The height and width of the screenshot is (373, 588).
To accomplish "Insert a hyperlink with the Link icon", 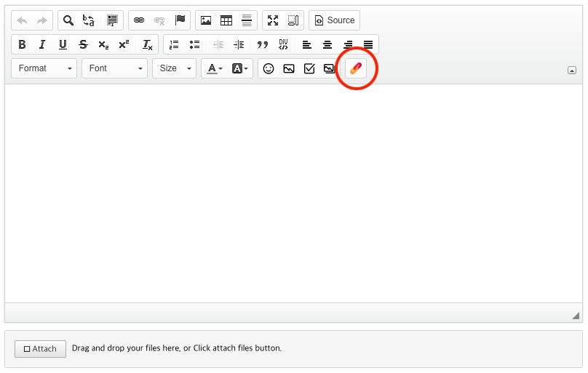I will (139, 20).
